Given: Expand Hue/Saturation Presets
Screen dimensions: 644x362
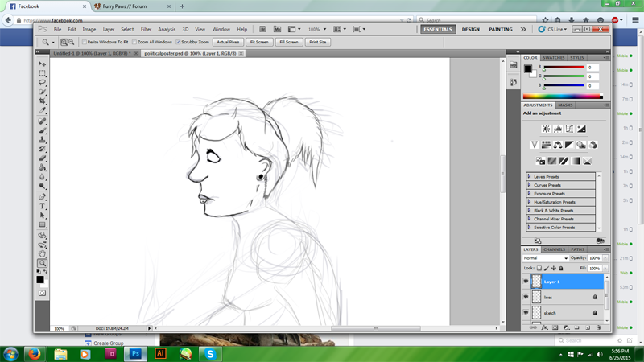Looking at the screenshot, I should click(530, 202).
